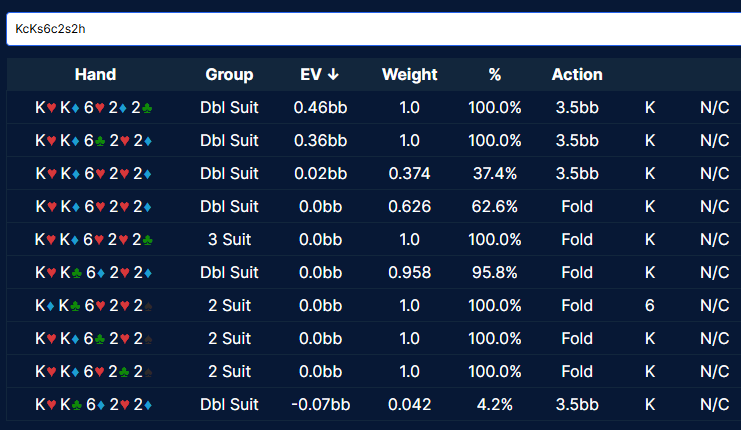Click the Weight column header
This screenshot has height=430, width=741.
[x=409, y=75]
